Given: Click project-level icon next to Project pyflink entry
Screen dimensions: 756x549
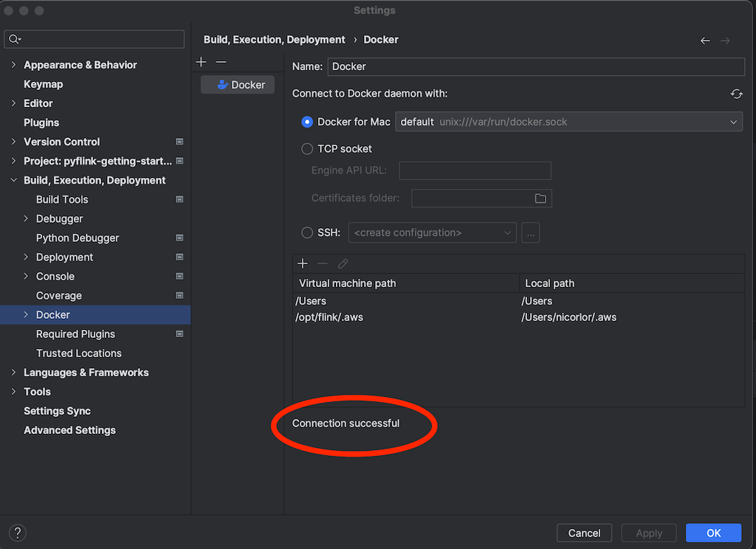Looking at the screenshot, I should (x=179, y=161).
